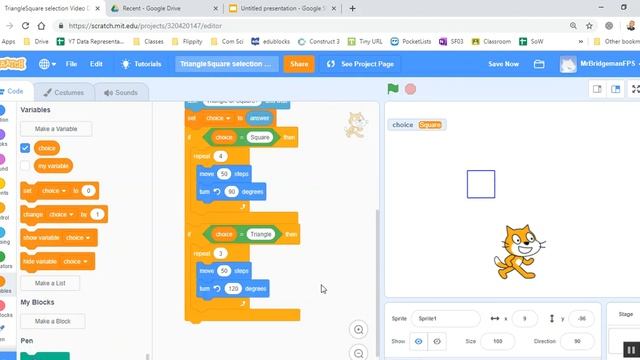Click the green flag to run project
The width and height of the screenshot is (640, 360).
tap(393, 89)
